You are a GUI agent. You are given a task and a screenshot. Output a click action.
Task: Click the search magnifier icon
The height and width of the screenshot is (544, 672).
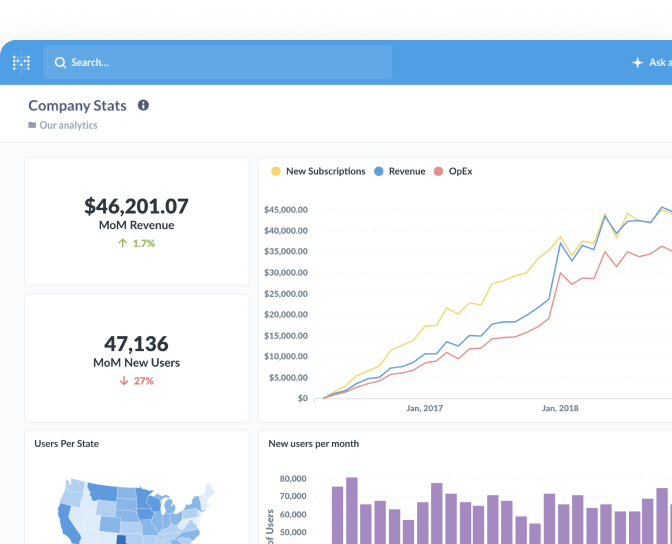(x=60, y=62)
